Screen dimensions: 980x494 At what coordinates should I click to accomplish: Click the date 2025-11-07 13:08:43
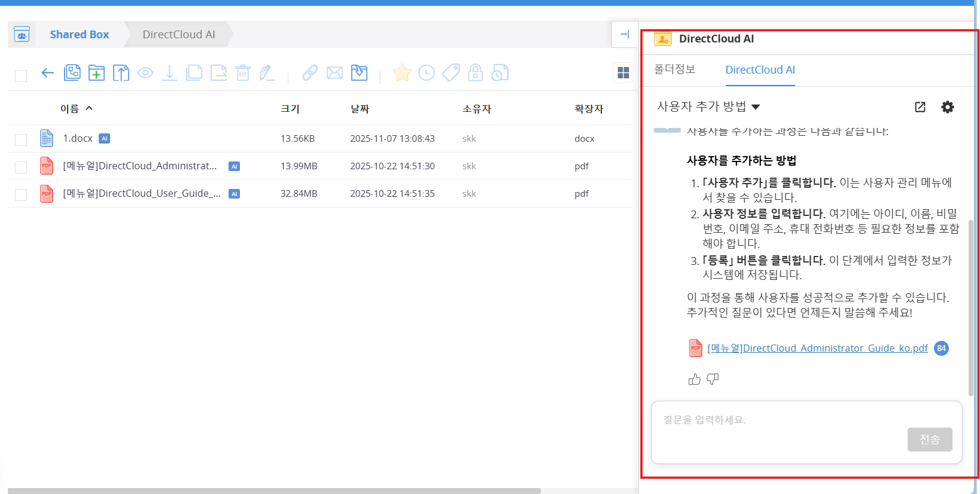[x=392, y=139]
